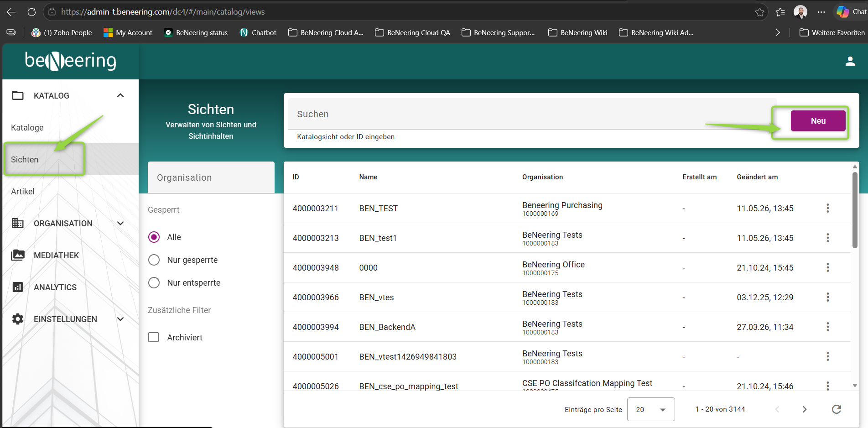868x428 pixels.
Task: Go to next page of results
Action: pyautogui.click(x=805, y=409)
